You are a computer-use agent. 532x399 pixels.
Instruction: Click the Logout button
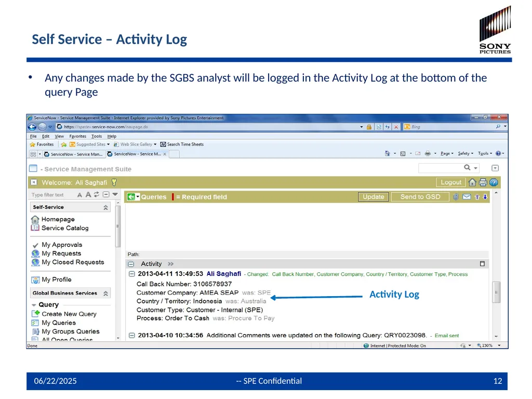click(x=451, y=182)
